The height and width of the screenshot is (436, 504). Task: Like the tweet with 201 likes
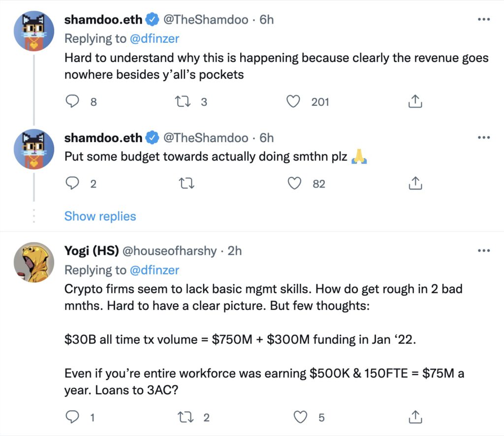pos(294,101)
